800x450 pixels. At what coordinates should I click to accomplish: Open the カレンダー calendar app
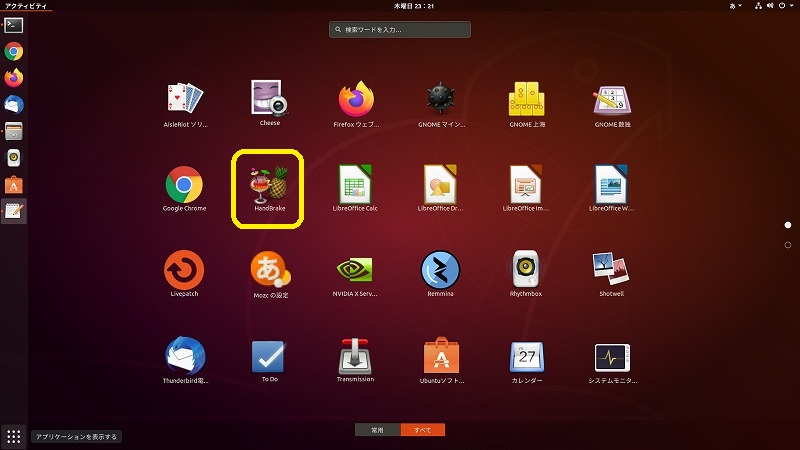point(527,362)
